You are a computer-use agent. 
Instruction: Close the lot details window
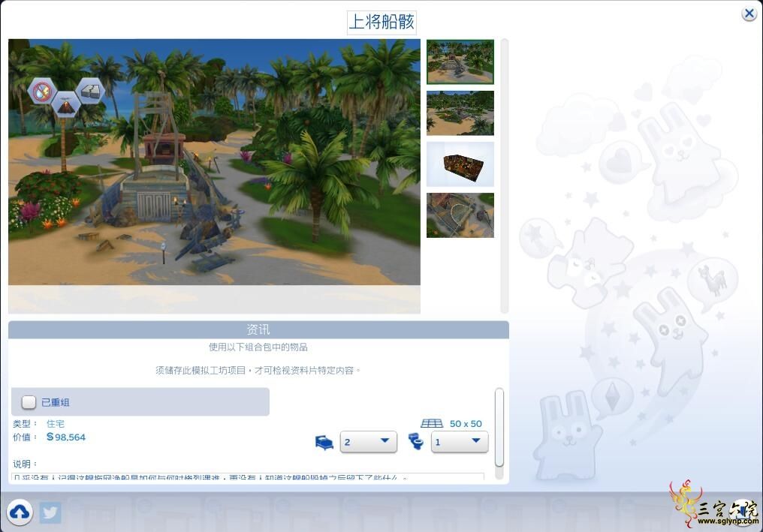pos(749,14)
